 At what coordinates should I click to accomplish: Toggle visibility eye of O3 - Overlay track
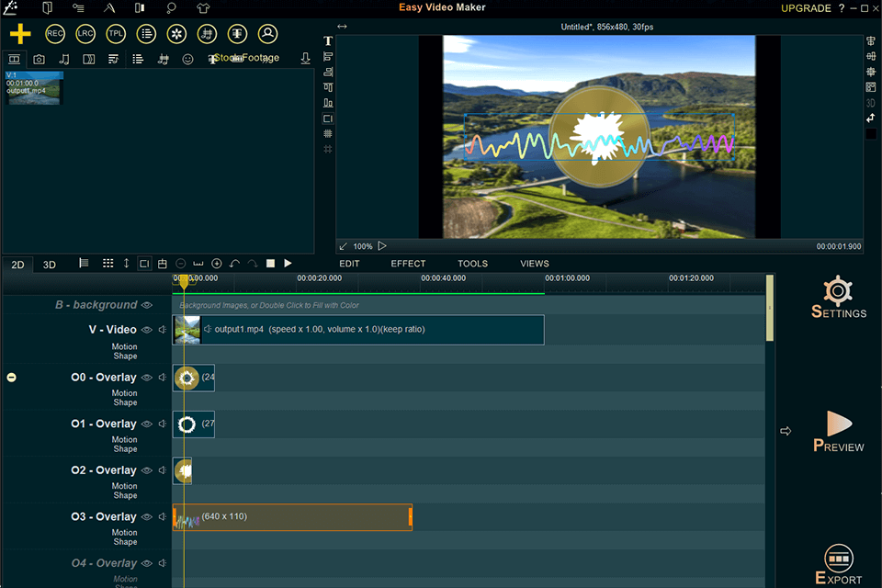(147, 516)
